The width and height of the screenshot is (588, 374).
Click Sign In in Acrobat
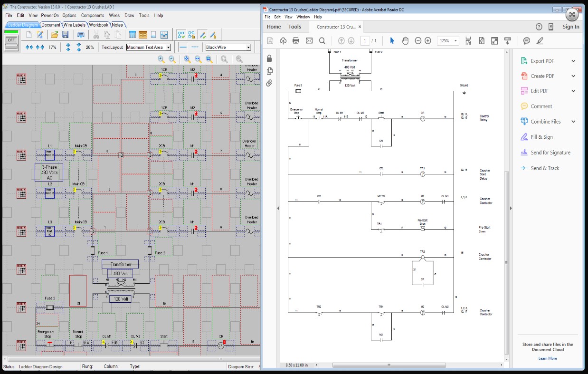(571, 27)
